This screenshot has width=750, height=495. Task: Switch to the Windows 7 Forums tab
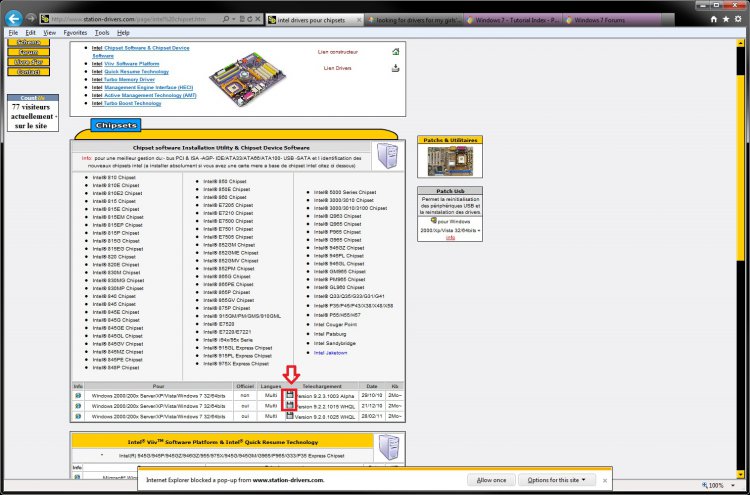pos(612,20)
